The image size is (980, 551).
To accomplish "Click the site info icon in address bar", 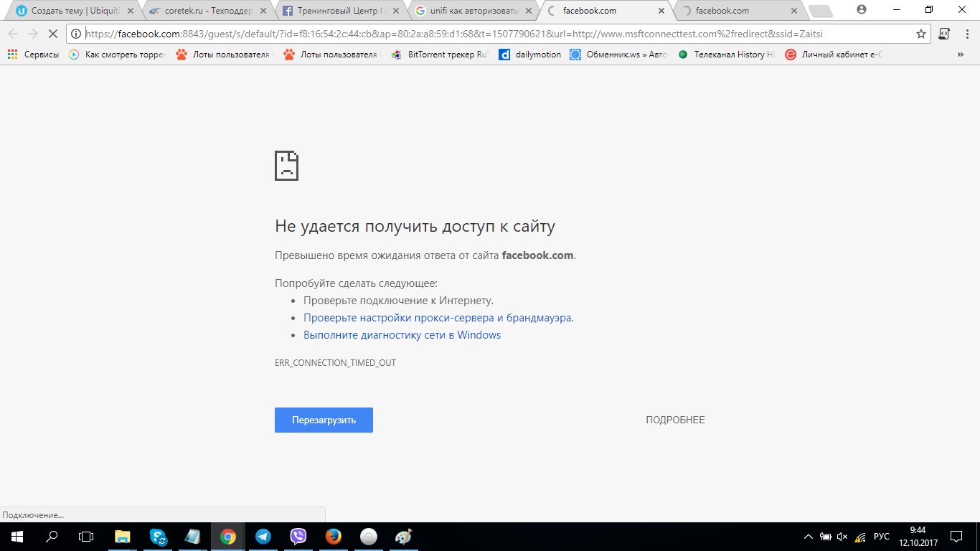I will [76, 34].
